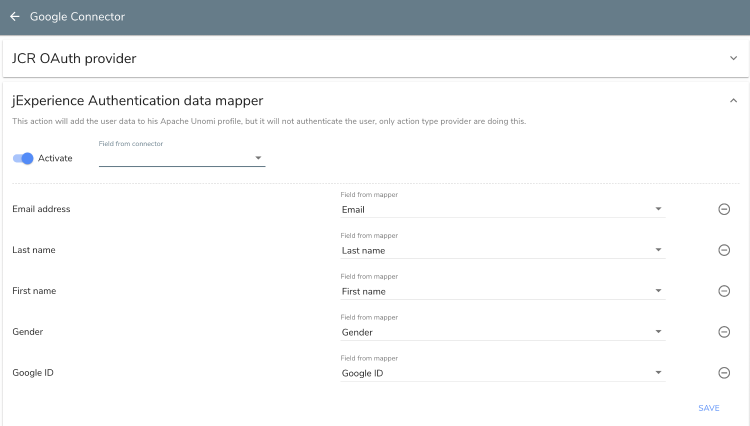
Task: Remove the First name mapping row
Action: [724, 291]
